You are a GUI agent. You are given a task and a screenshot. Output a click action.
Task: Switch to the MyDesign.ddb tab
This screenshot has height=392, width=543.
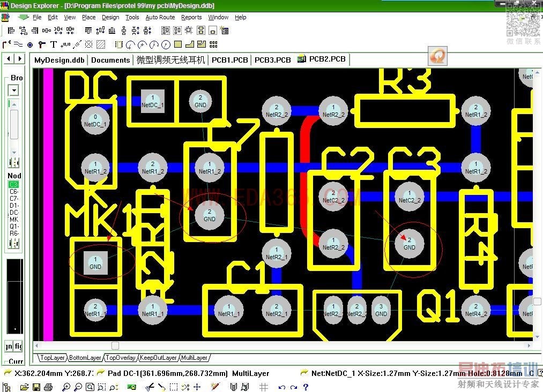click(x=59, y=60)
